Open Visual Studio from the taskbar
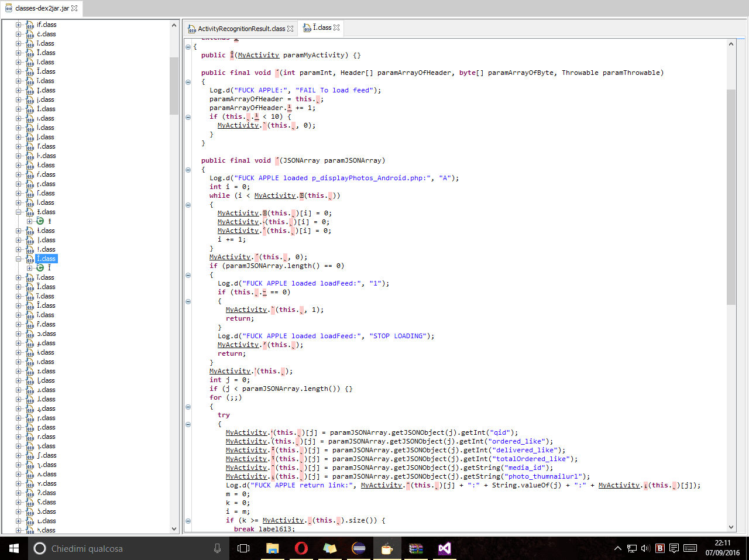The height and width of the screenshot is (560, 749). (444, 548)
